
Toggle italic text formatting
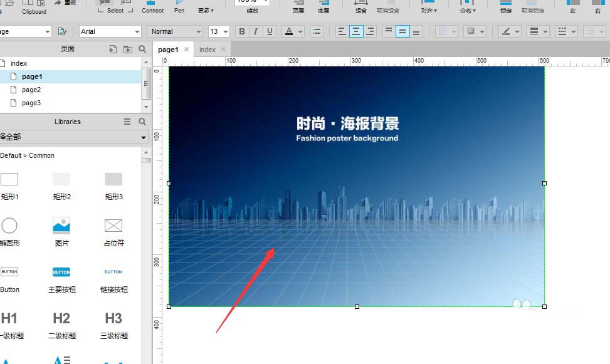[256, 31]
